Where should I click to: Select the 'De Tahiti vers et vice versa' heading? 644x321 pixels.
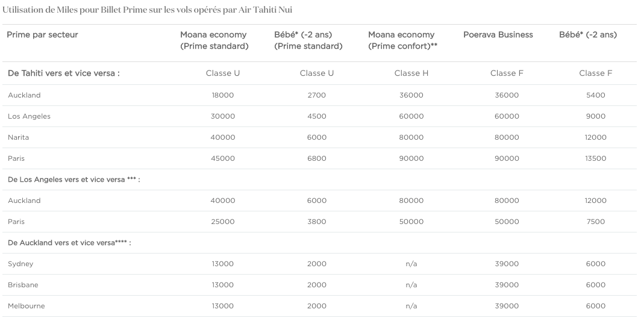[x=64, y=73]
